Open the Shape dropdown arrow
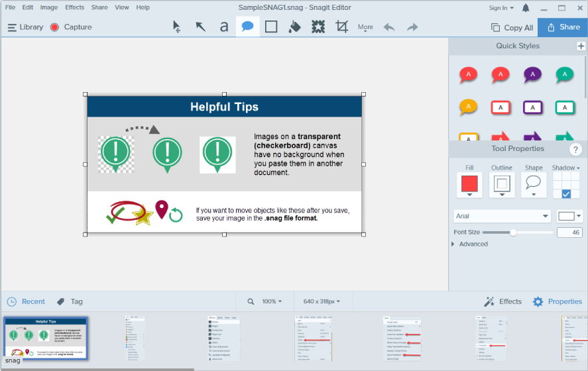588x371 pixels. click(x=534, y=195)
